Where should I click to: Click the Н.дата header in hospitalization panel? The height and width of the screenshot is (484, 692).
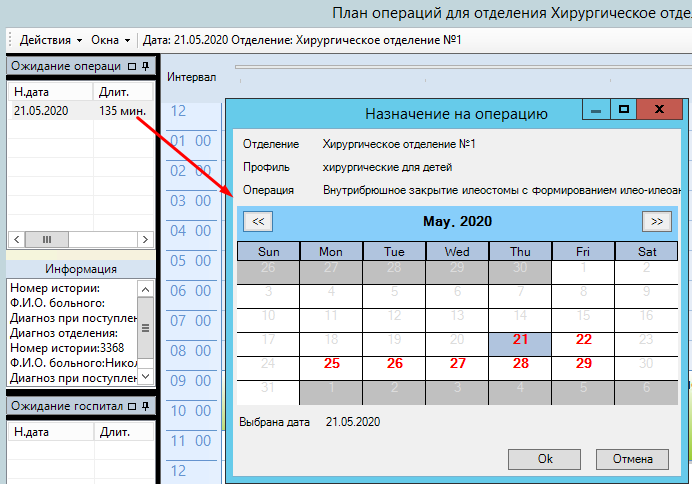coord(51,432)
